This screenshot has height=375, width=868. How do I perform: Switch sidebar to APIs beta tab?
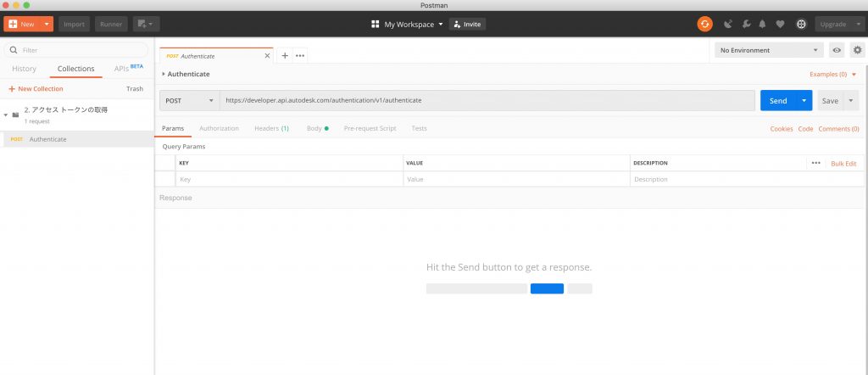129,68
